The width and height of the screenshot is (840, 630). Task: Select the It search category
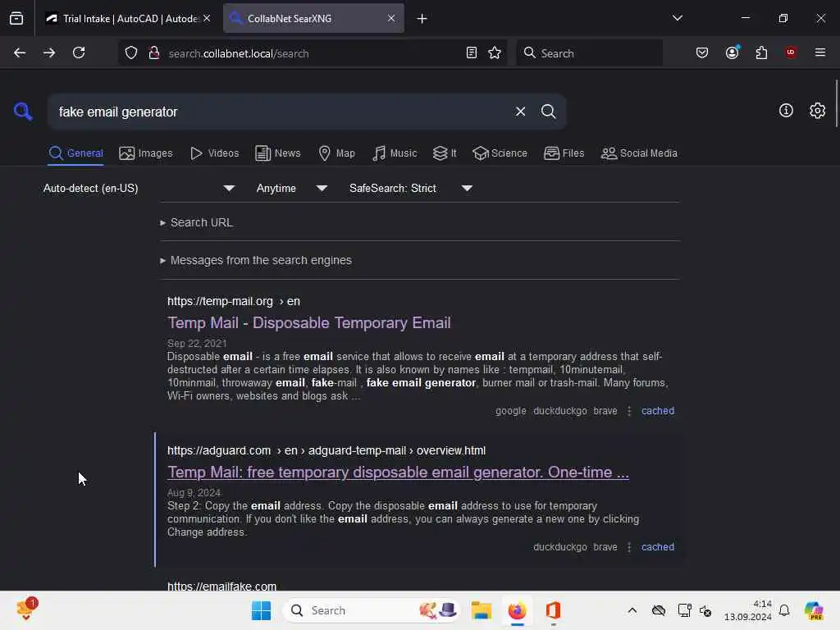click(445, 153)
